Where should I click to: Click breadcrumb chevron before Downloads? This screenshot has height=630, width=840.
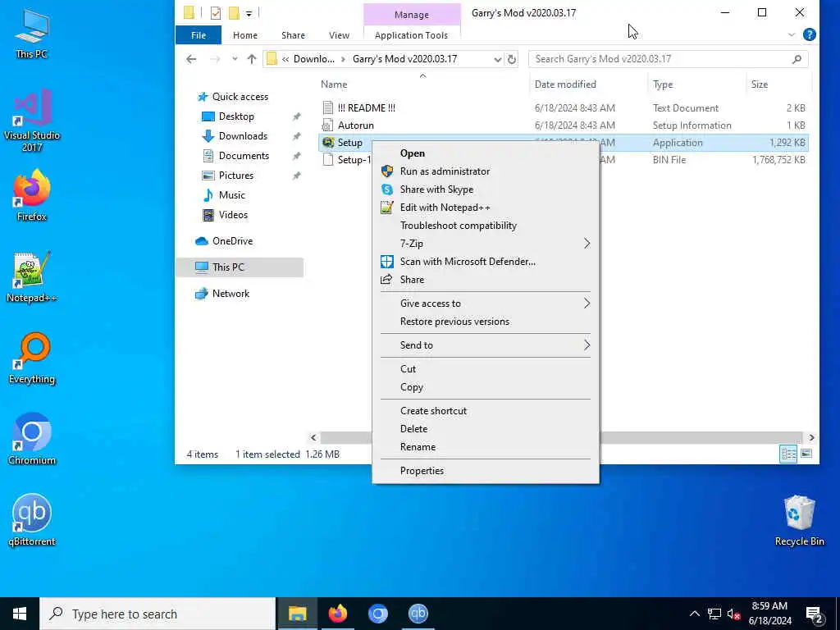tap(285, 59)
